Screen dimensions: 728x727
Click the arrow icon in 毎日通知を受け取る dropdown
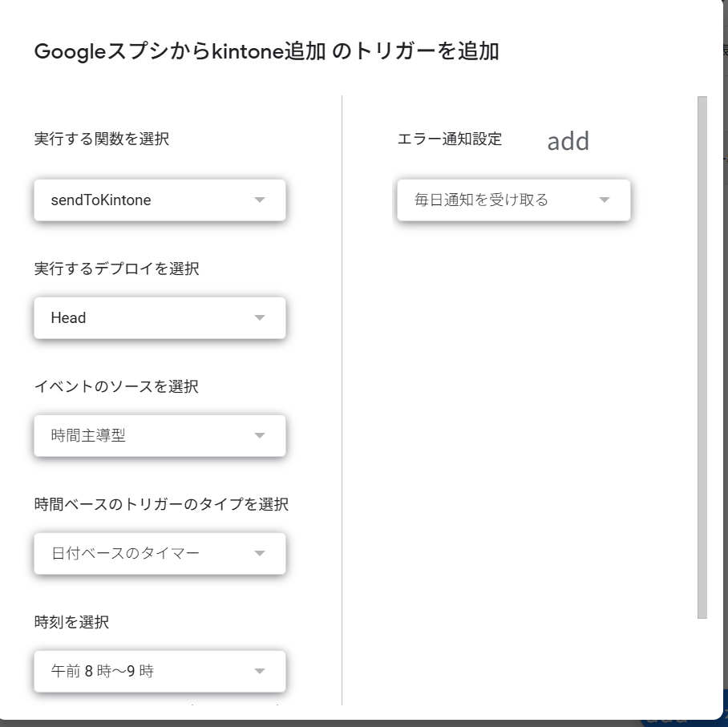tap(604, 200)
